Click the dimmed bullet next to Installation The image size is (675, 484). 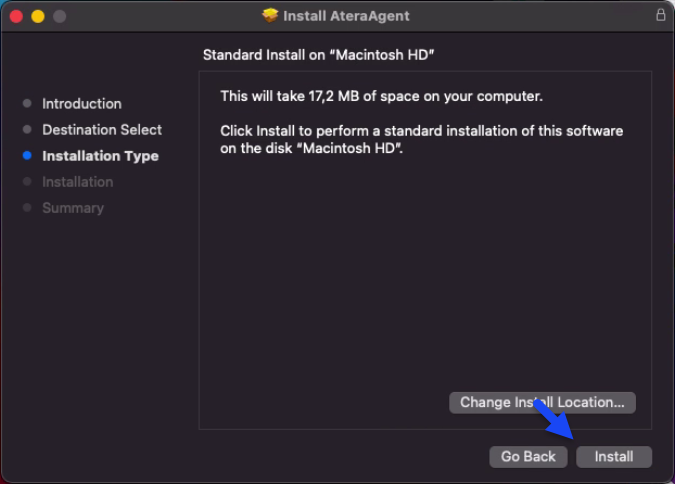tap(27, 182)
